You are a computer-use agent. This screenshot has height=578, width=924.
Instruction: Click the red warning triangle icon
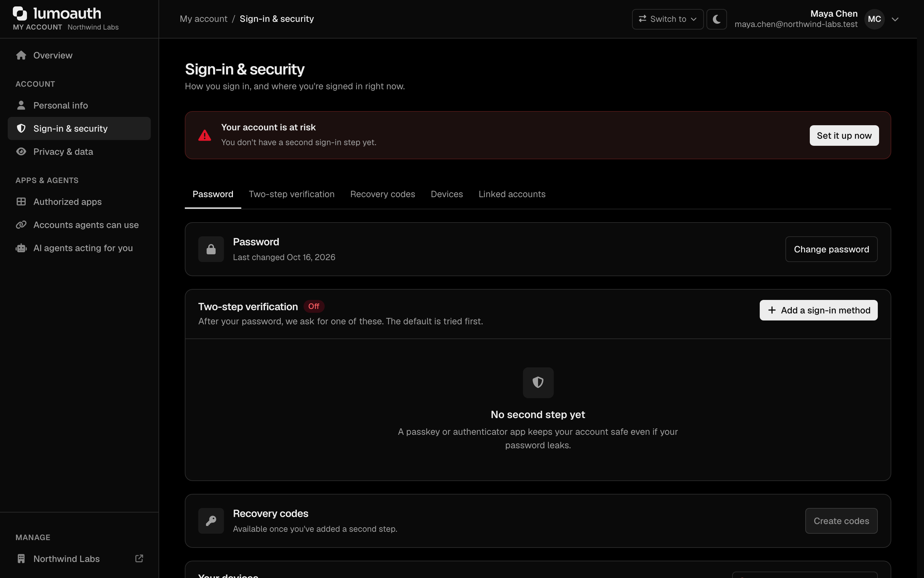pos(205,135)
